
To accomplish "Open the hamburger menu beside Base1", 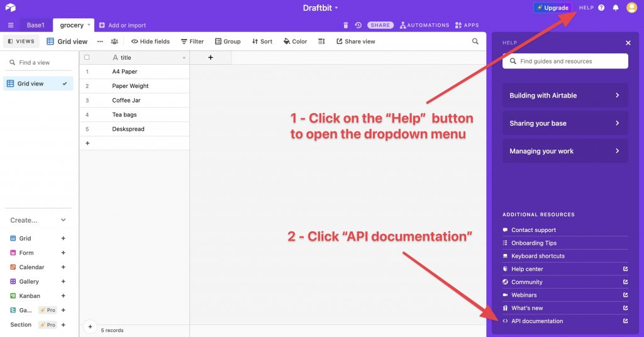I will pos(11,25).
